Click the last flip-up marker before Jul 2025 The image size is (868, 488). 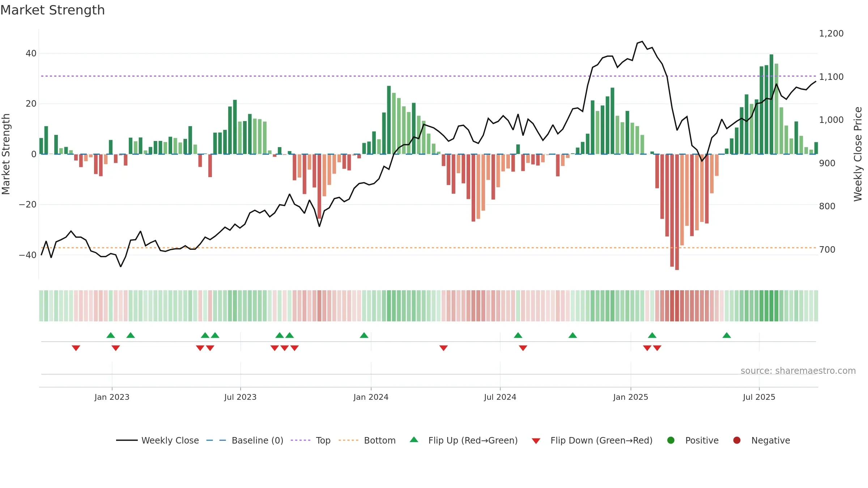[727, 335]
